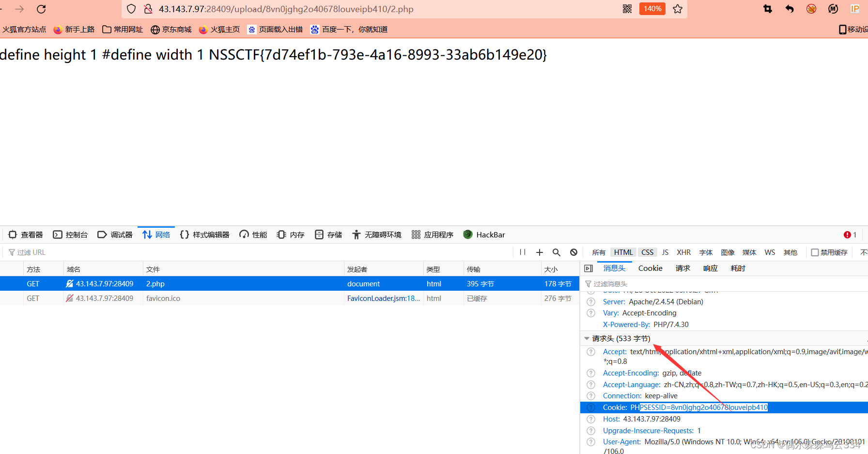The width and height of the screenshot is (868, 454).
Task: Open the new request creation panel
Action: click(540, 252)
